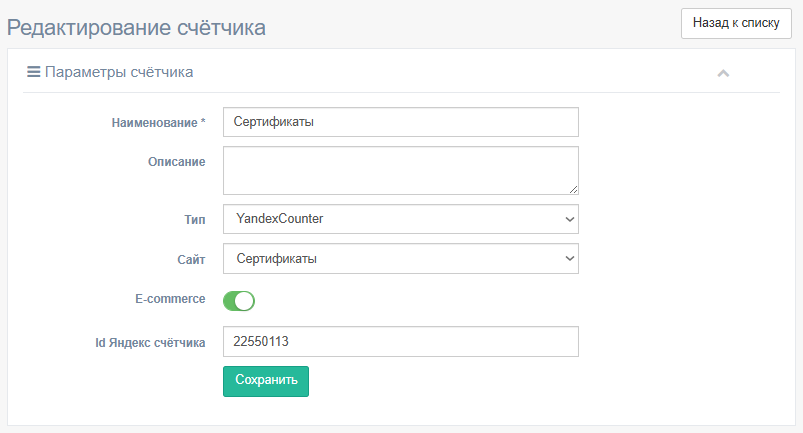
Task: Click the Тип field label
Action: [195, 220]
